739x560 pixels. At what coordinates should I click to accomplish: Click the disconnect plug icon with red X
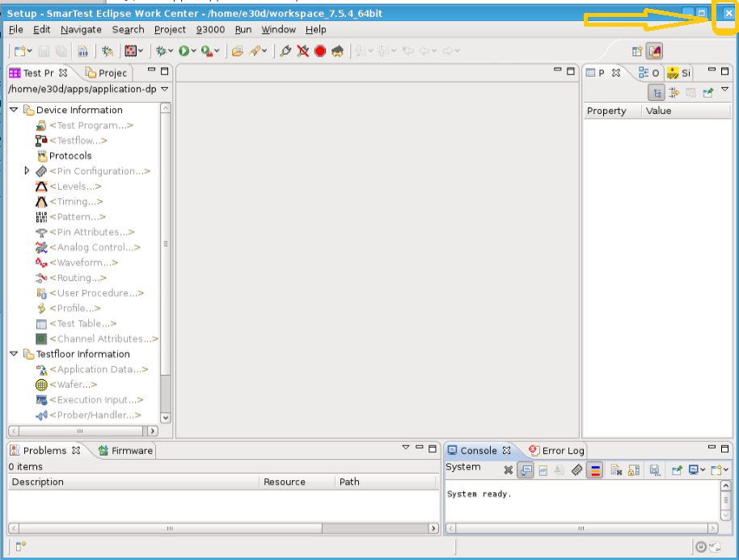coord(302,51)
